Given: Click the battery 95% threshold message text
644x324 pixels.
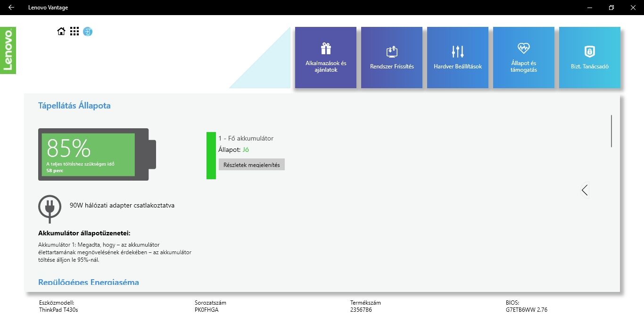Looking at the screenshot, I should 115,252.
